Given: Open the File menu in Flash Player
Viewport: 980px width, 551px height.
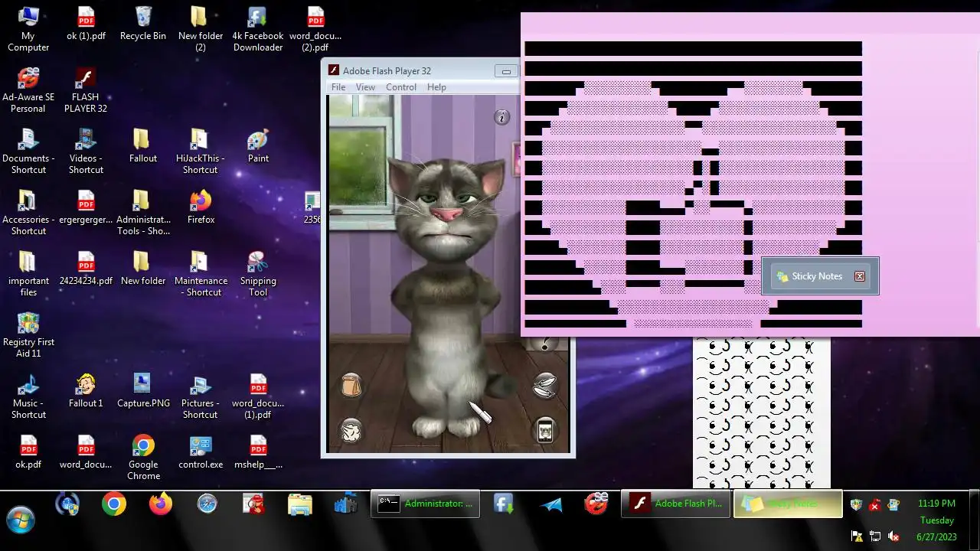Looking at the screenshot, I should (338, 87).
